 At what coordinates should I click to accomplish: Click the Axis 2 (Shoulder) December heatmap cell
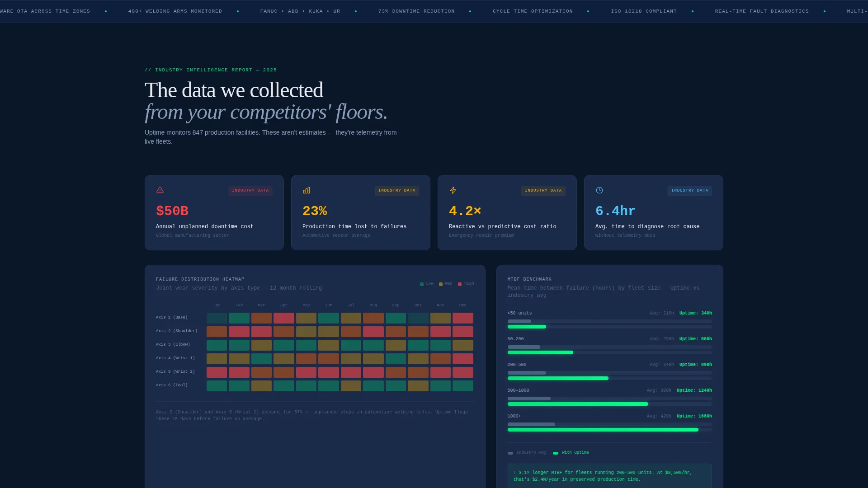pyautogui.click(x=463, y=332)
